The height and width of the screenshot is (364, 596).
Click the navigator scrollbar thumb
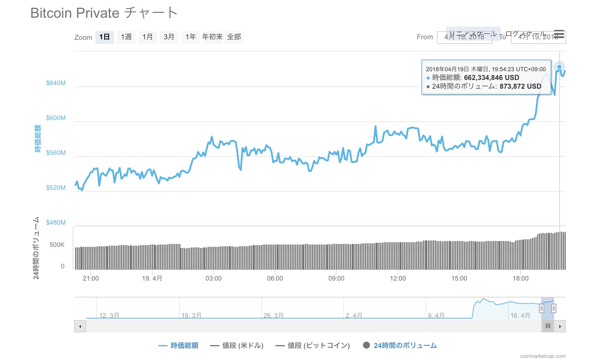pyautogui.click(x=548, y=326)
